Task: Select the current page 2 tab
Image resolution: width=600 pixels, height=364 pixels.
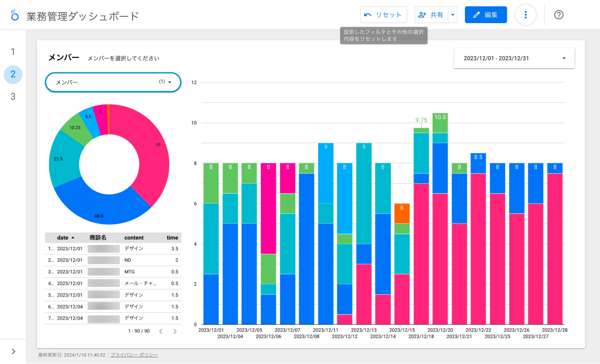Action: (x=13, y=74)
